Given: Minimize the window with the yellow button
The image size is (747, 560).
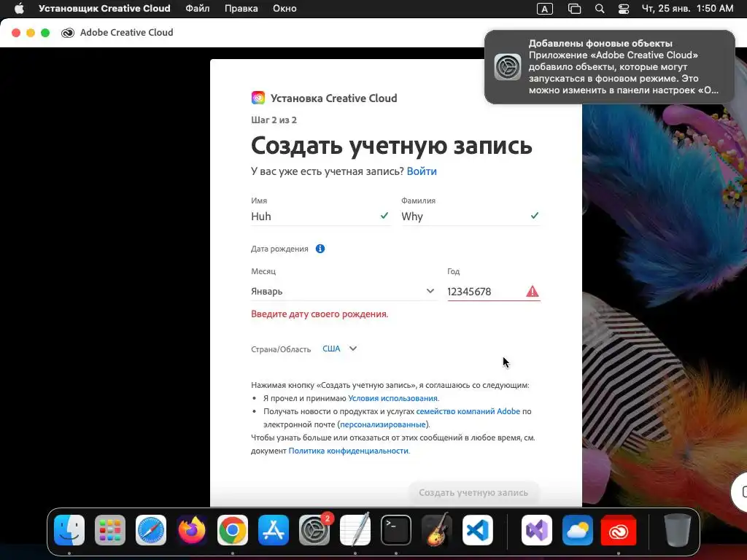Looking at the screenshot, I should [x=31, y=32].
